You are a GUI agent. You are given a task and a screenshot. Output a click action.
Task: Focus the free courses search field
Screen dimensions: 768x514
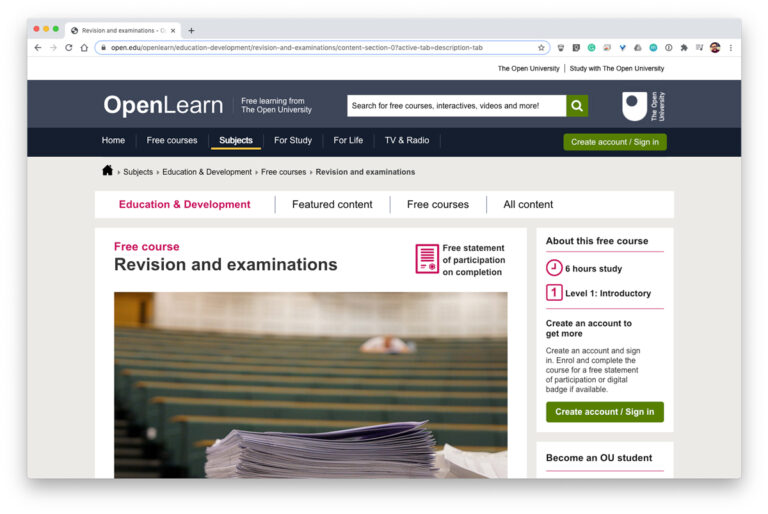456,106
